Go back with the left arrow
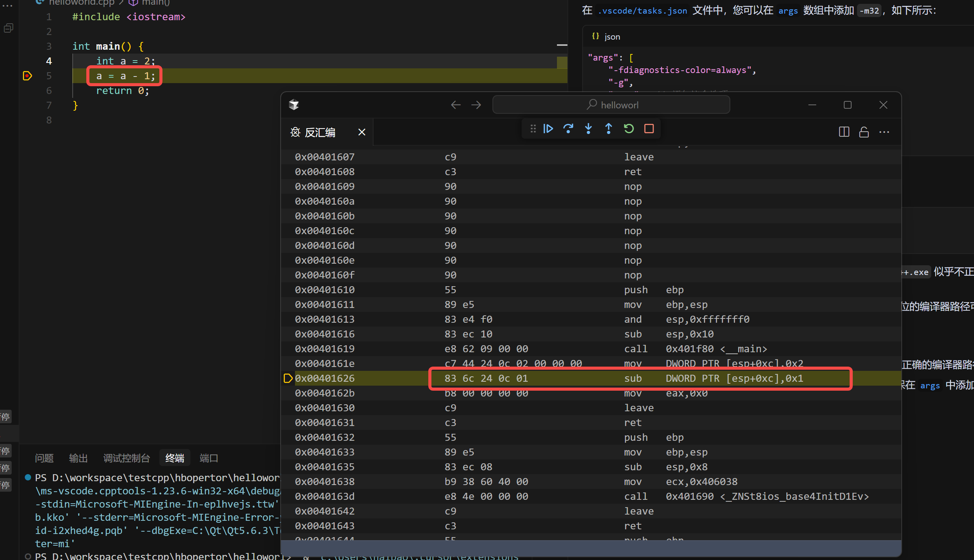 [x=456, y=105]
